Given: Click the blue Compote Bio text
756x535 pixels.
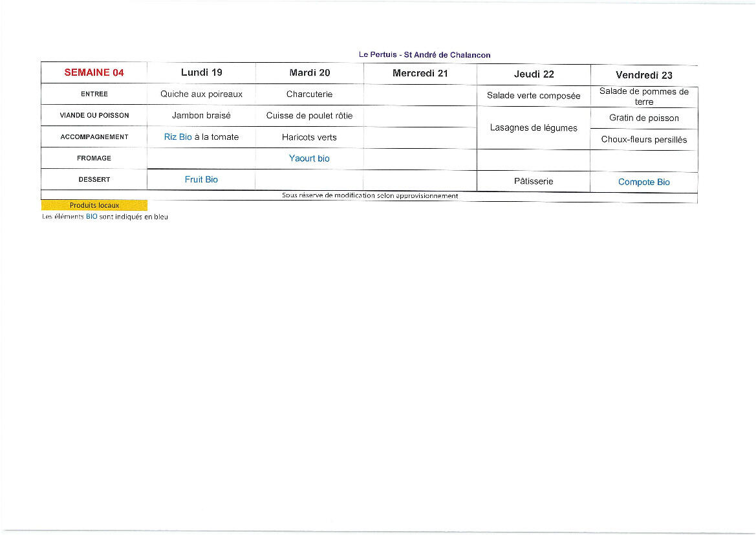Looking at the screenshot, I should (x=643, y=182).
